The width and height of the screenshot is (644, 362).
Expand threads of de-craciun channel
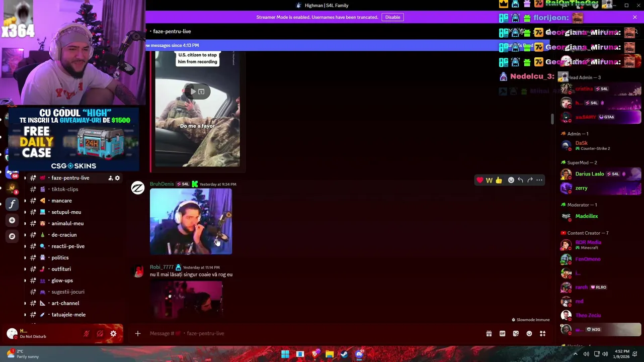click(x=25, y=235)
